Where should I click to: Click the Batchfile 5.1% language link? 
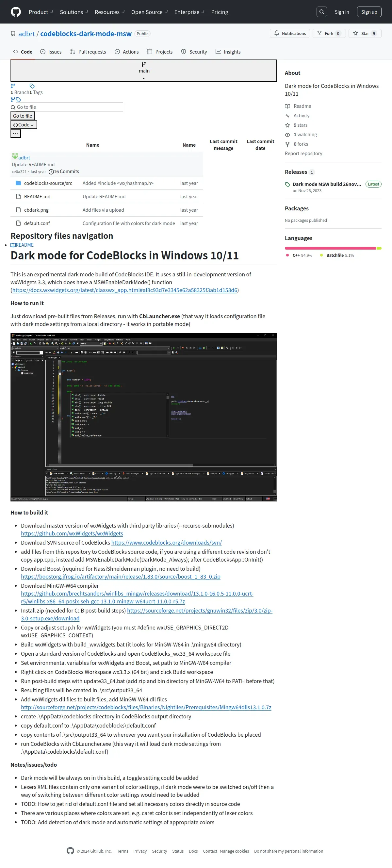[x=337, y=255]
